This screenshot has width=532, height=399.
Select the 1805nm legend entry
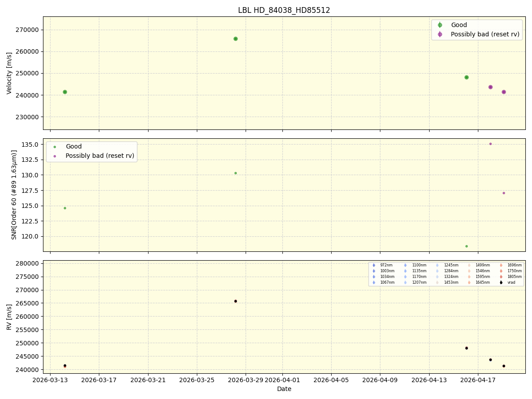click(x=511, y=277)
